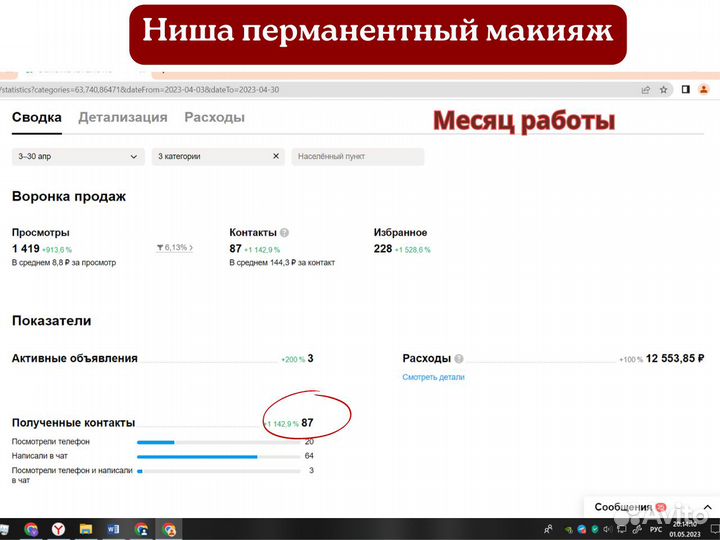Expand the Сообщения chat panel chevron
This screenshot has height=540, width=720.
708,507
